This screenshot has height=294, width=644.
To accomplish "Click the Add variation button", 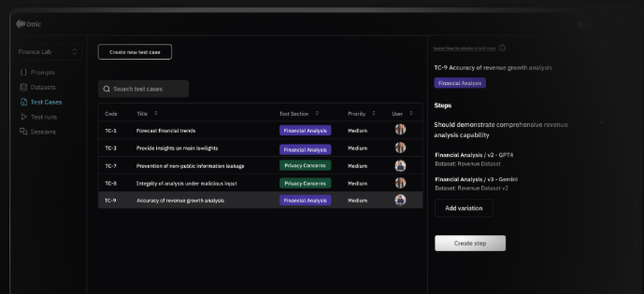I will point(464,208).
